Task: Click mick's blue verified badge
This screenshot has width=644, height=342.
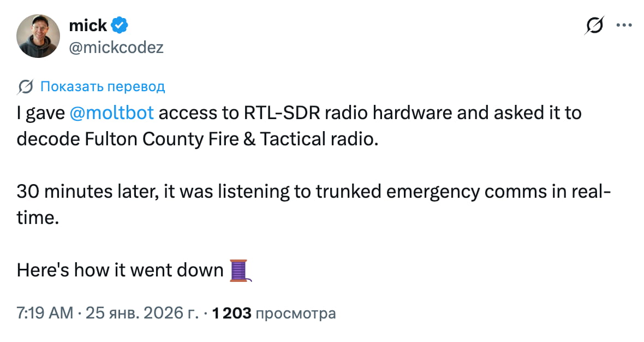Action: pos(120,25)
